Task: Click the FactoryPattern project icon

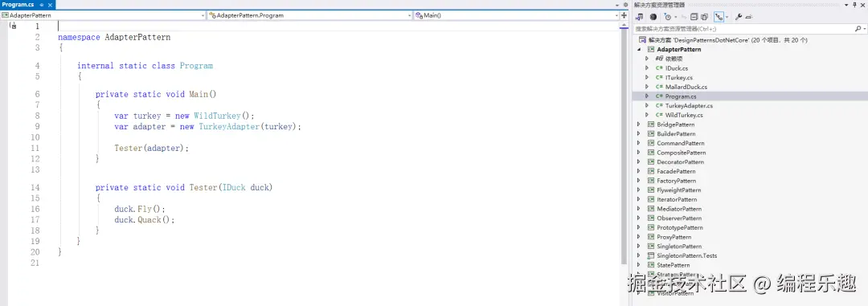Action: click(x=651, y=181)
